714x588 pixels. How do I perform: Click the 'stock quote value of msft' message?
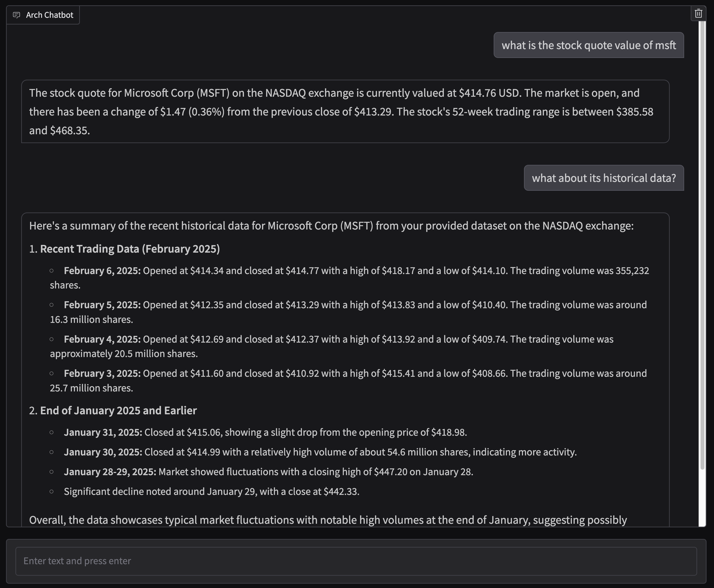(x=588, y=45)
